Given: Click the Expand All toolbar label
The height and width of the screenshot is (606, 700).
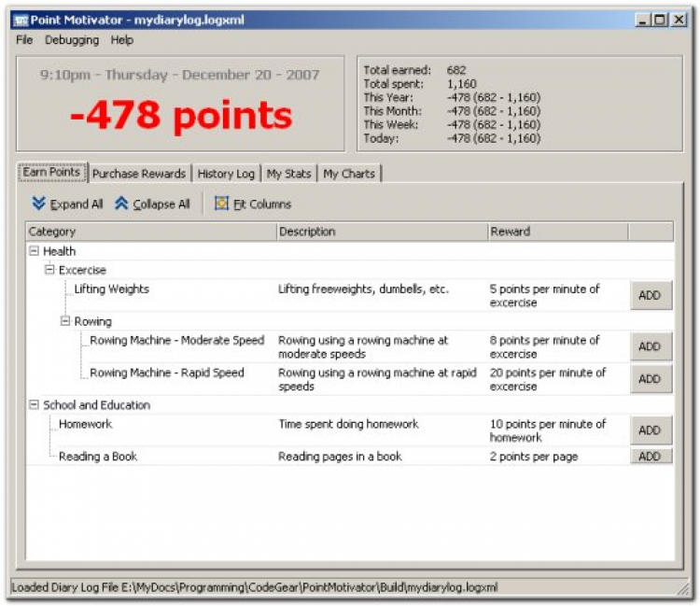Looking at the screenshot, I should pos(77,204).
